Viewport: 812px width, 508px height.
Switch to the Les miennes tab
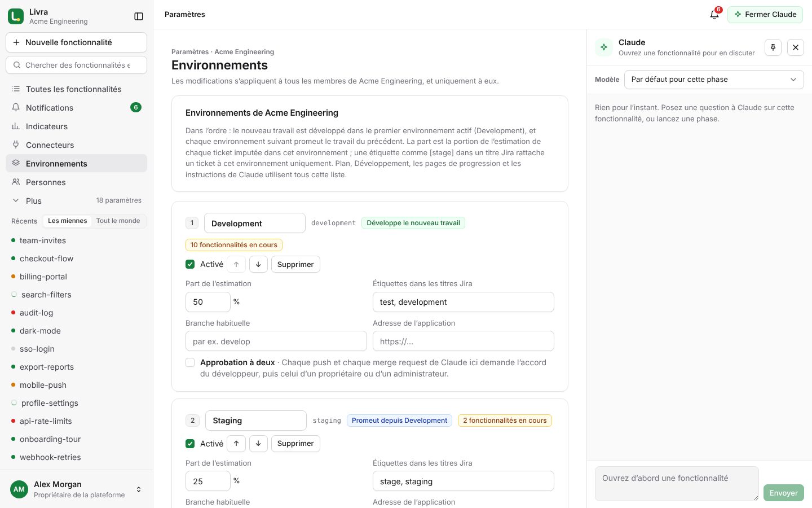[x=68, y=221]
